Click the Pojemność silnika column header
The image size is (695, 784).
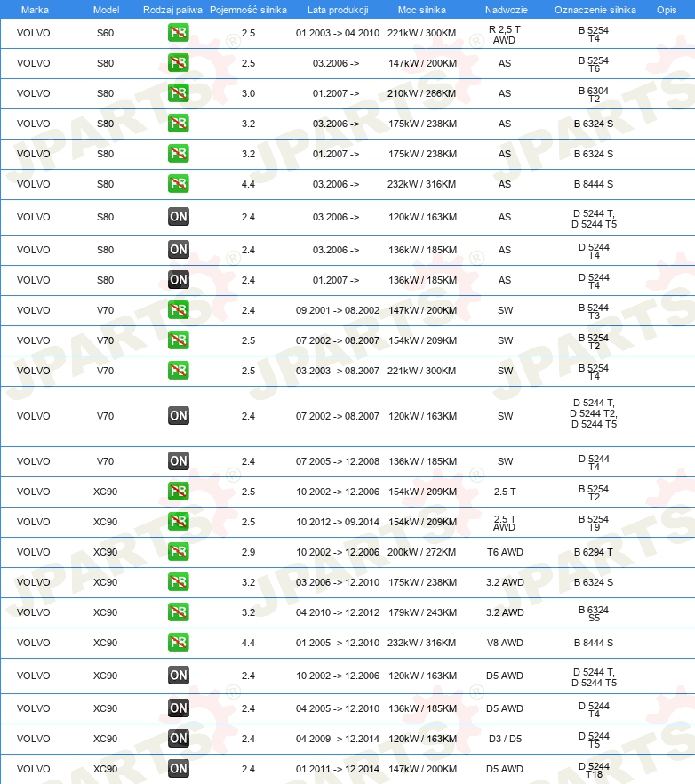point(249,10)
